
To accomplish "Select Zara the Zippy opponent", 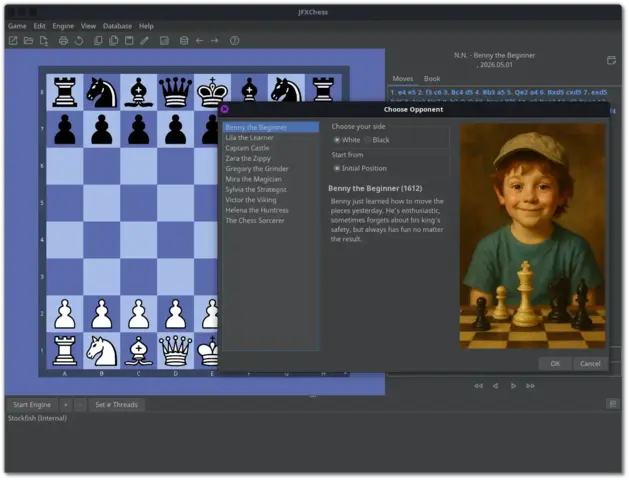I will click(x=271, y=158).
